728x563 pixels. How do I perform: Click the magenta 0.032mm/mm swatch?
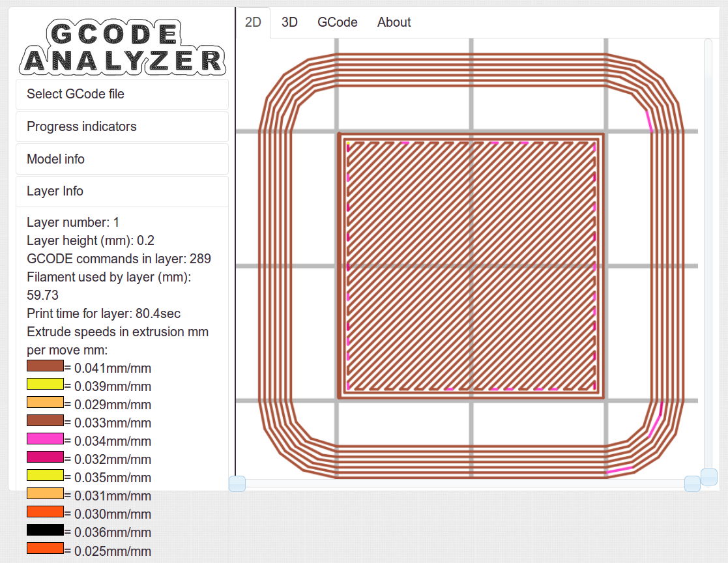45,457
